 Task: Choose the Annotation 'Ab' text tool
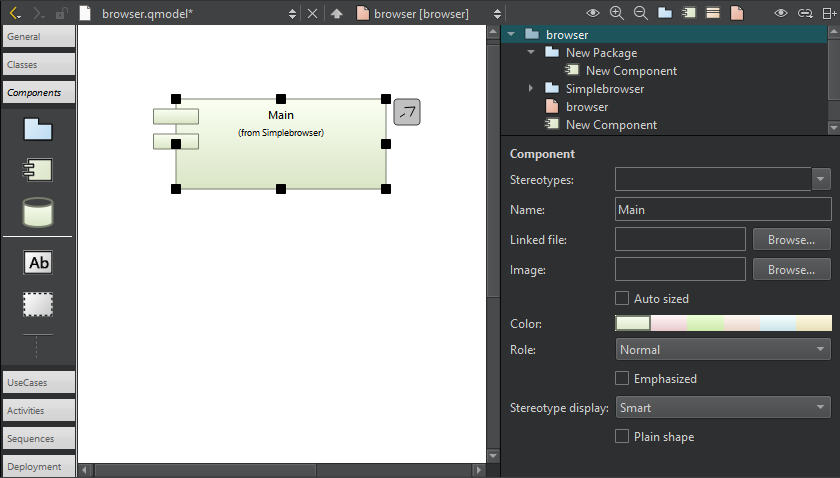coord(38,263)
